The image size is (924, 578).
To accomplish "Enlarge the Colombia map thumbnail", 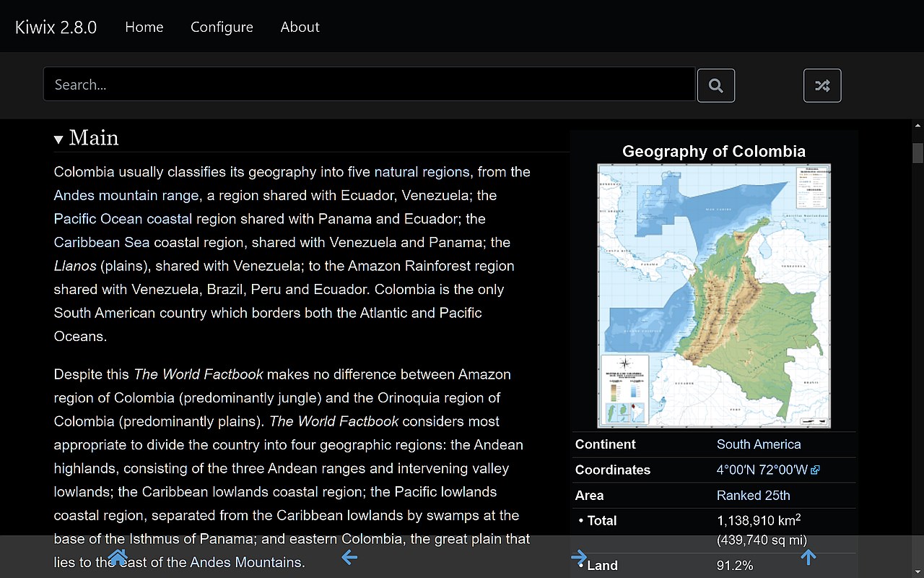I will pos(714,296).
